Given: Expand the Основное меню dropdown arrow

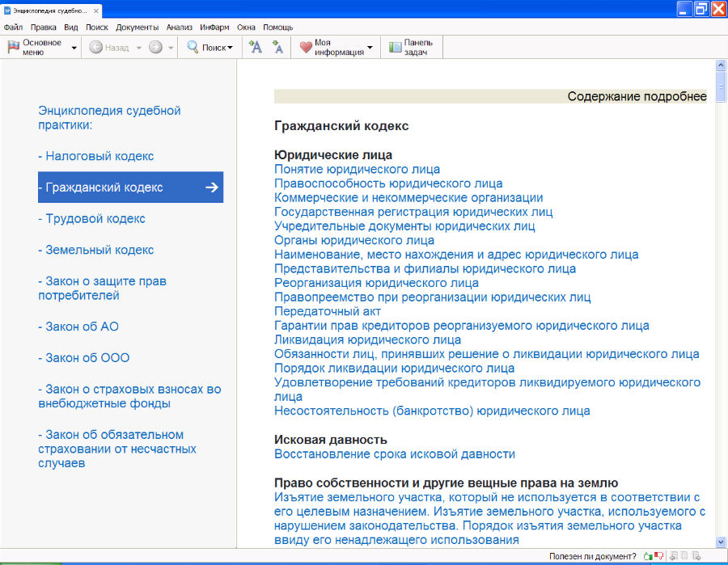Looking at the screenshot, I should pyautogui.click(x=74, y=48).
